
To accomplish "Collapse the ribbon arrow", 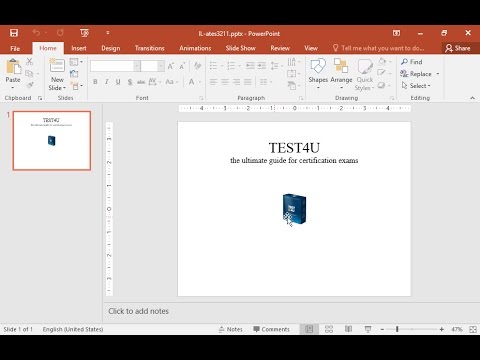I will [x=472, y=98].
